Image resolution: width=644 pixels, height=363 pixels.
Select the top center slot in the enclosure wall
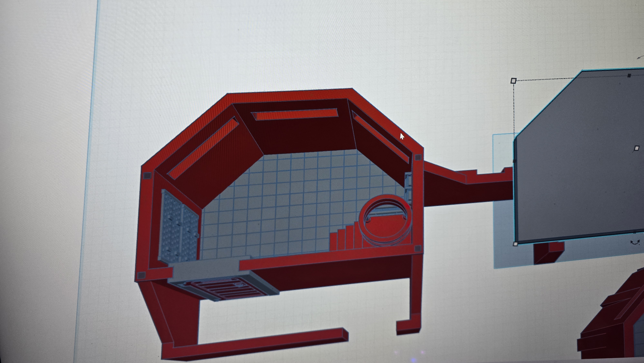(x=295, y=114)
